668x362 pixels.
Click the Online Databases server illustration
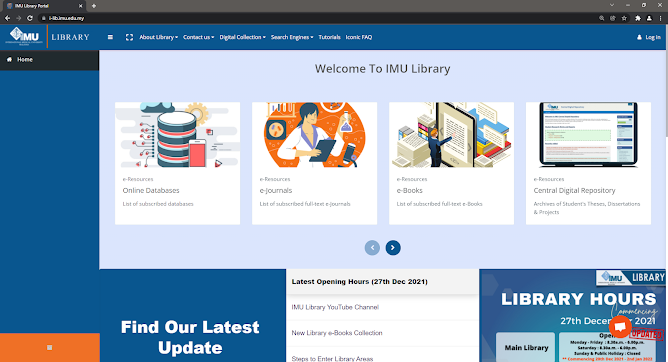click(177, 135)
